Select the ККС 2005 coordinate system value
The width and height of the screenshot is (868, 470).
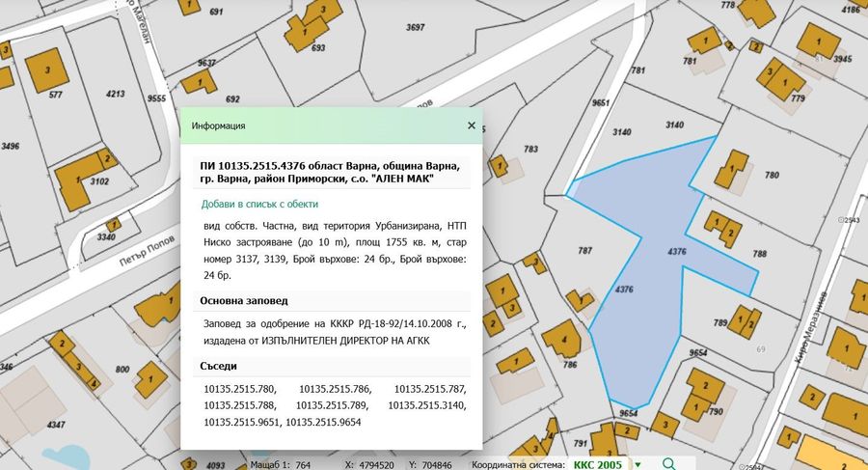(598, 464)
